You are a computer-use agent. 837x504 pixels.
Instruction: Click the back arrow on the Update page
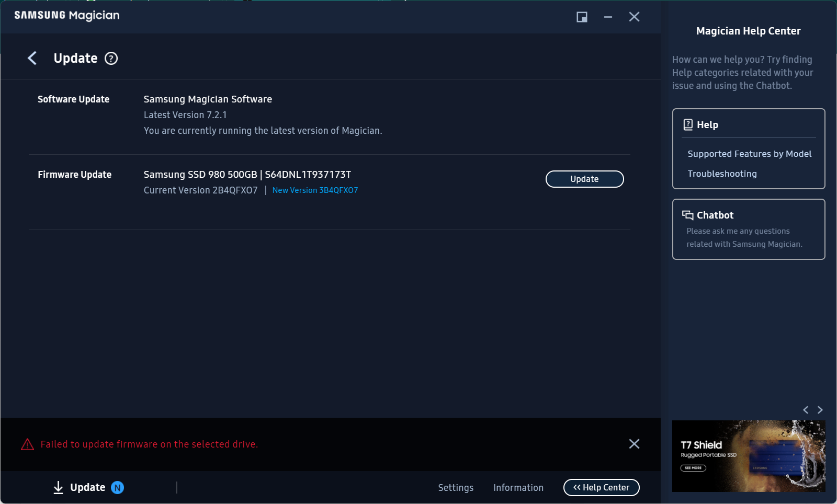[32, 58]
